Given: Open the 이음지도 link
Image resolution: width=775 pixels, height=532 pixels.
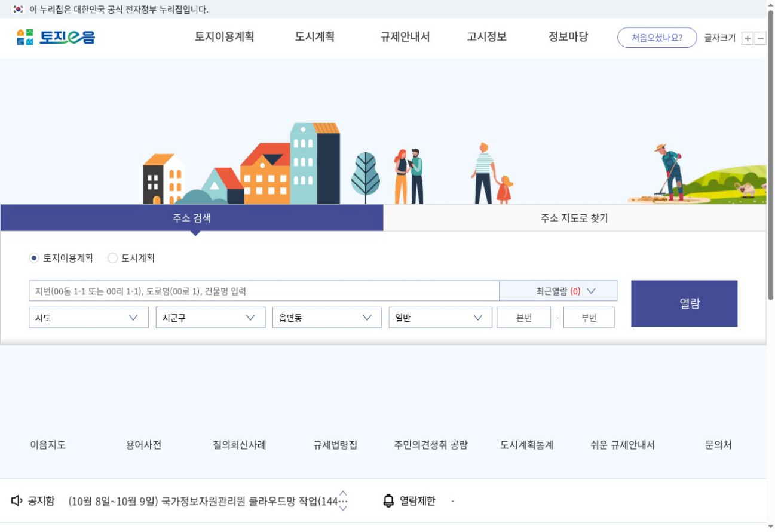Looking at the screenshot, I should pos(48,445).
